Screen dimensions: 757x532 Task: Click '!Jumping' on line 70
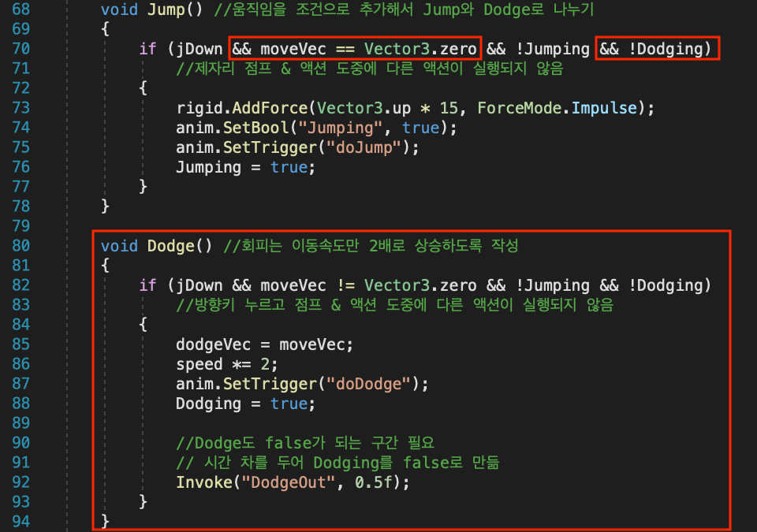point(552,49)
